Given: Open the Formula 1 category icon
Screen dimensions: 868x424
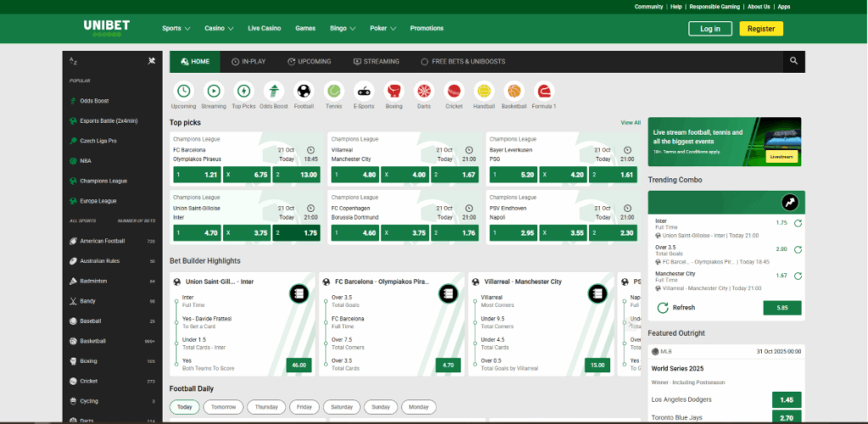Looking at the screenshot, I should 543,91.
